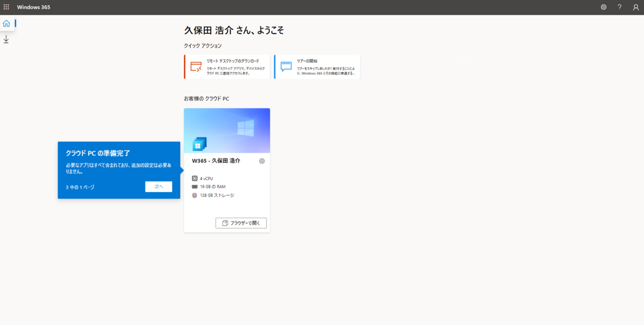The width and height of the screenshot is (644, 325).
Task: Open Windows 365 settings via the gear icon
Action: (603, 7)
